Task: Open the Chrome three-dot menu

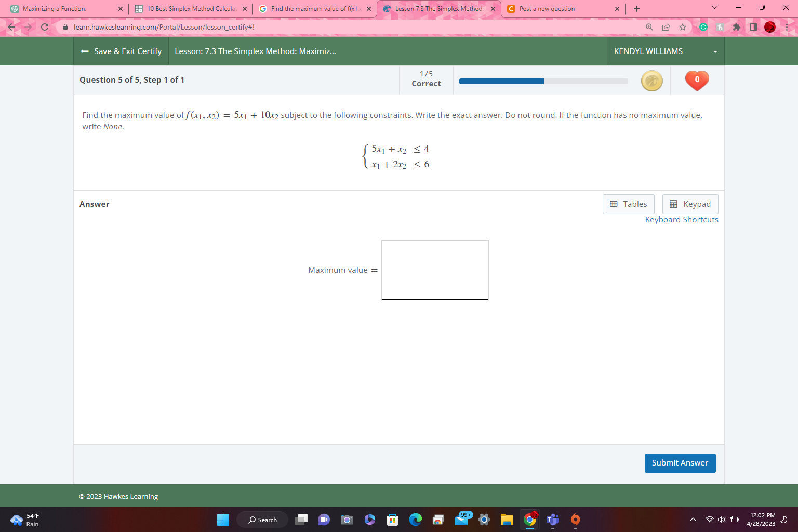Action: 787,27
